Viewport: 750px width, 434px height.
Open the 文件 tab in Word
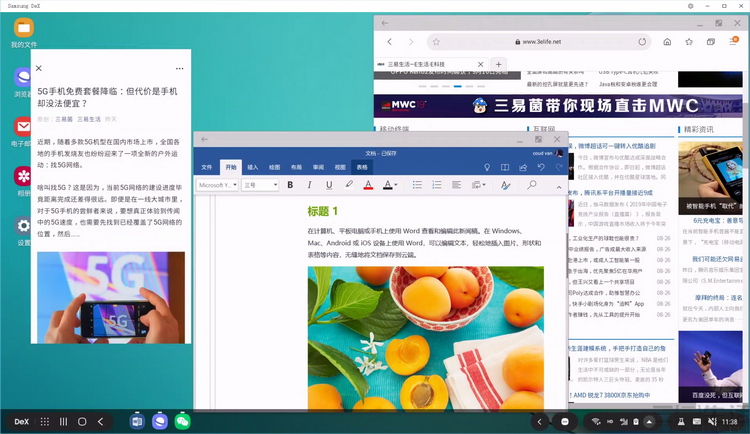207,167
